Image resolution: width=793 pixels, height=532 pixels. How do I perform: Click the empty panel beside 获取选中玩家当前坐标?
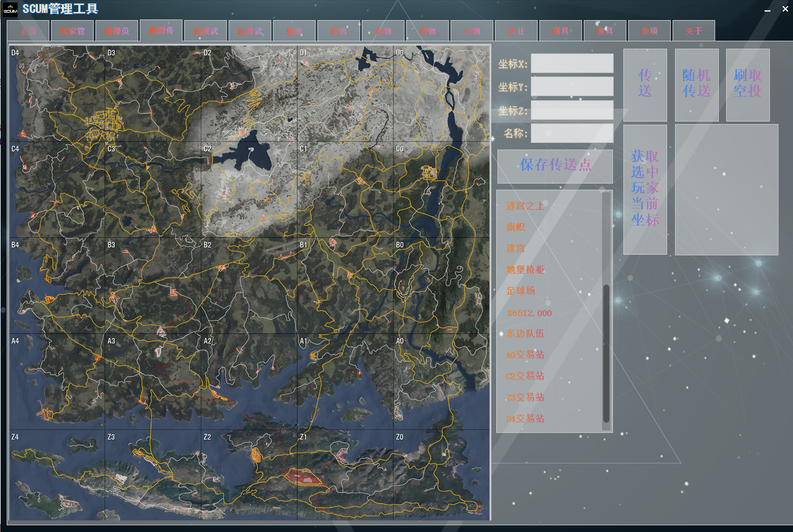[727, 189]
